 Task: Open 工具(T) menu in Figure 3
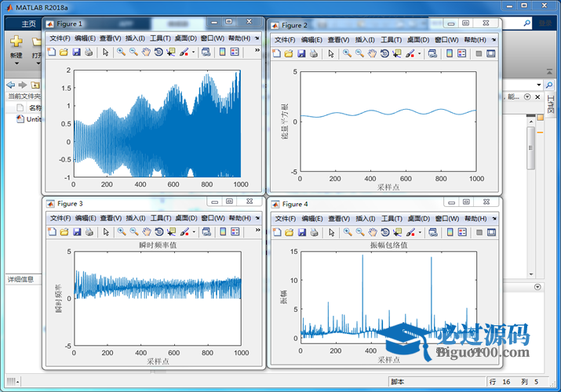161,218
